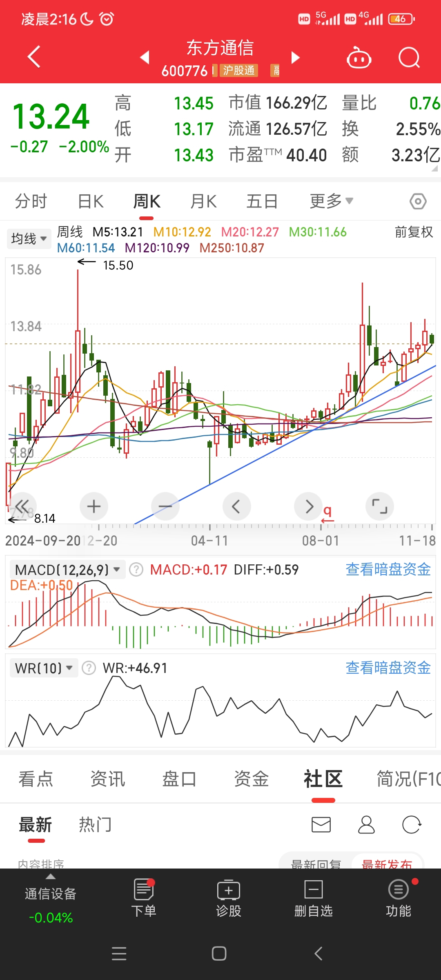
Task: Tap the Android home button
Action: pos(219,953)
